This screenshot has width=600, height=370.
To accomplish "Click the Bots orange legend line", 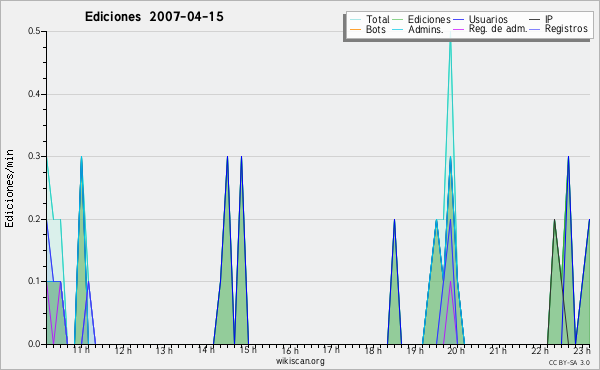I will click(355, 29).
